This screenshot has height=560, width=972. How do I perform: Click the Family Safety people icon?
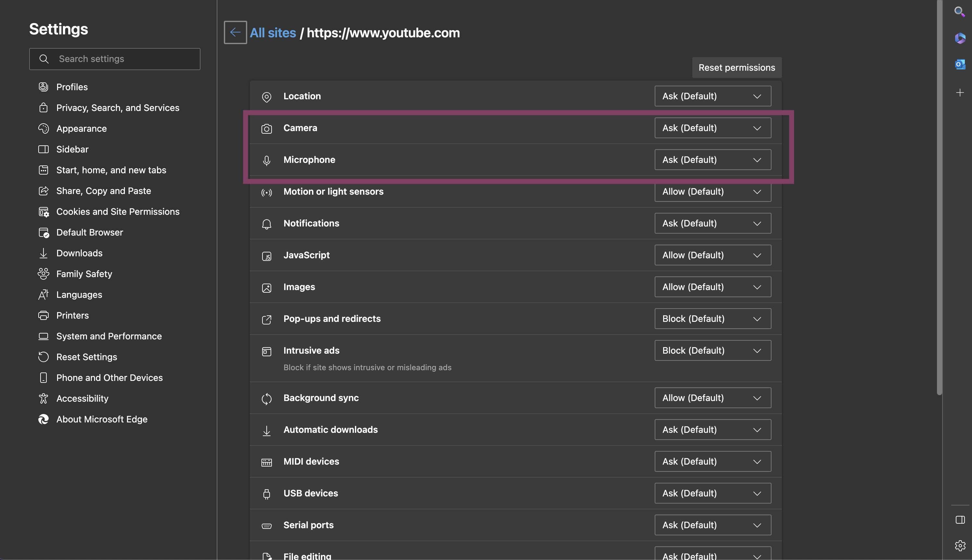(x=43, y=274)
